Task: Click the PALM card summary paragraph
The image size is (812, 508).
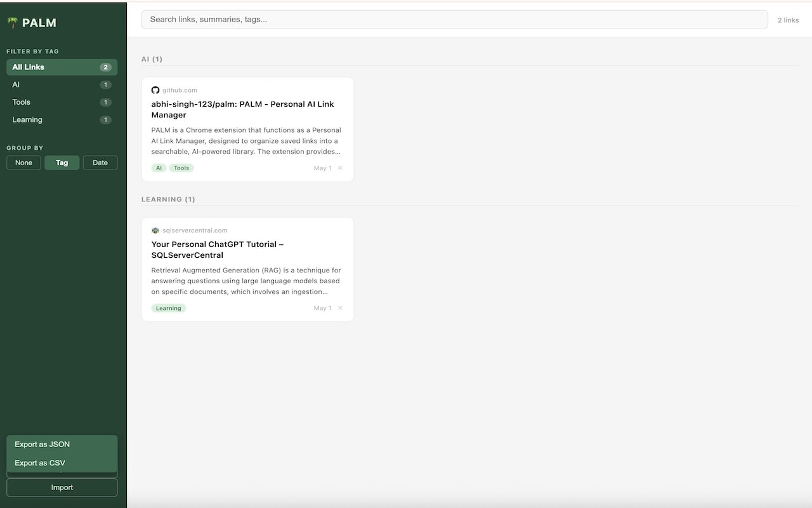Action: 246,141
